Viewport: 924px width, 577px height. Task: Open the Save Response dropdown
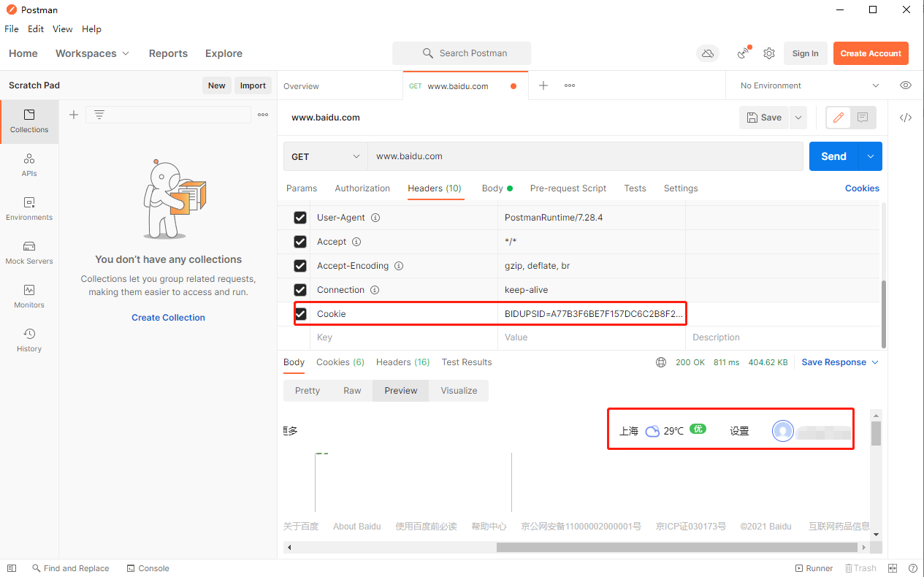[840, 362]
